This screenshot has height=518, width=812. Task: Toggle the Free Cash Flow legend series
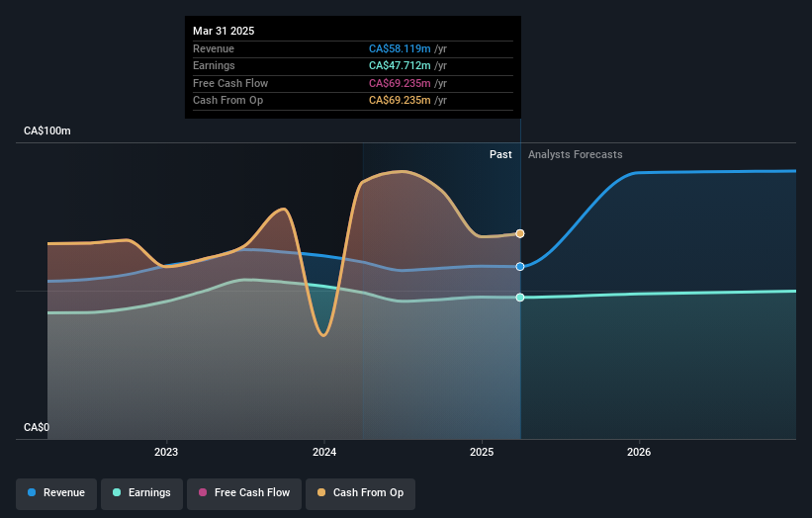click(x=244, y=493)
